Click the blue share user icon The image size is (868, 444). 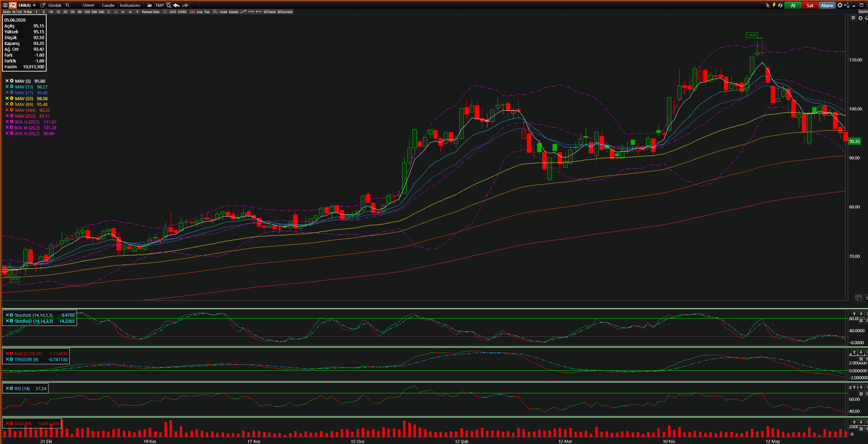(847, 5)
